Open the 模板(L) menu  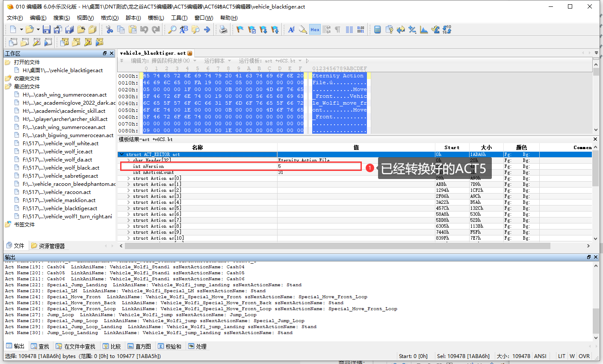[156, 18]
